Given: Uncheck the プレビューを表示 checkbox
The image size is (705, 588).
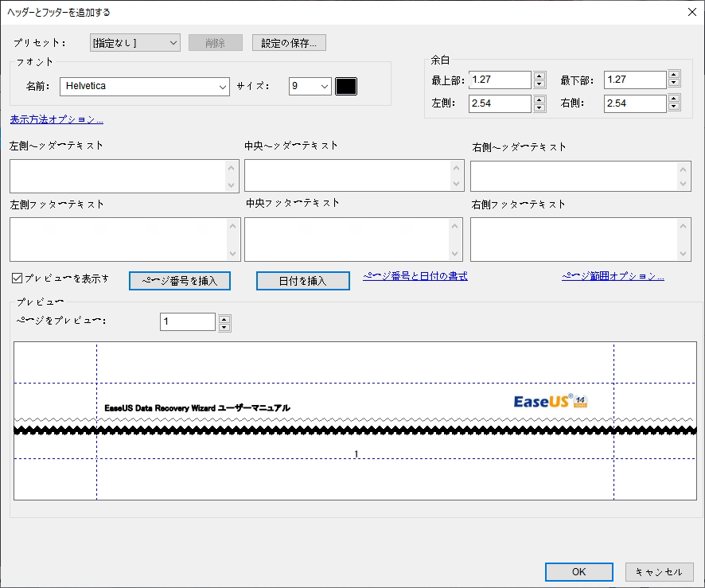Looking at the screenshot, I should pyautogui.click(x=16, y=276).
